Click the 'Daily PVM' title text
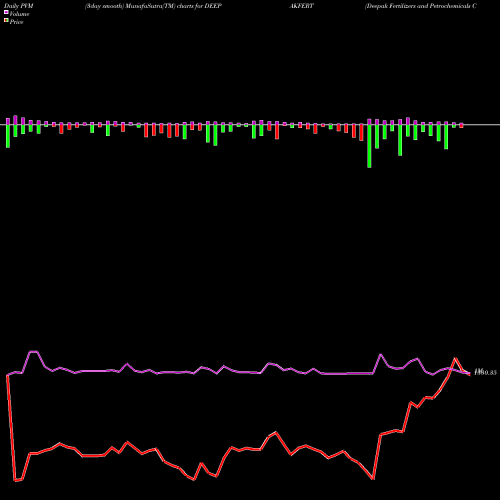Image resolution: width=500 pixels, height=500 pixels. [19, 6]
